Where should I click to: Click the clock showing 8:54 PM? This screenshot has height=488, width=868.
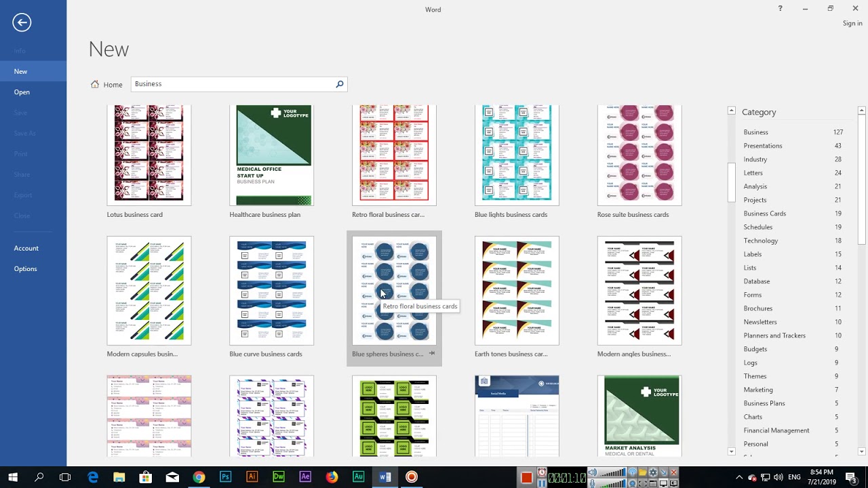pyautogui.click(x=822, y=472)
